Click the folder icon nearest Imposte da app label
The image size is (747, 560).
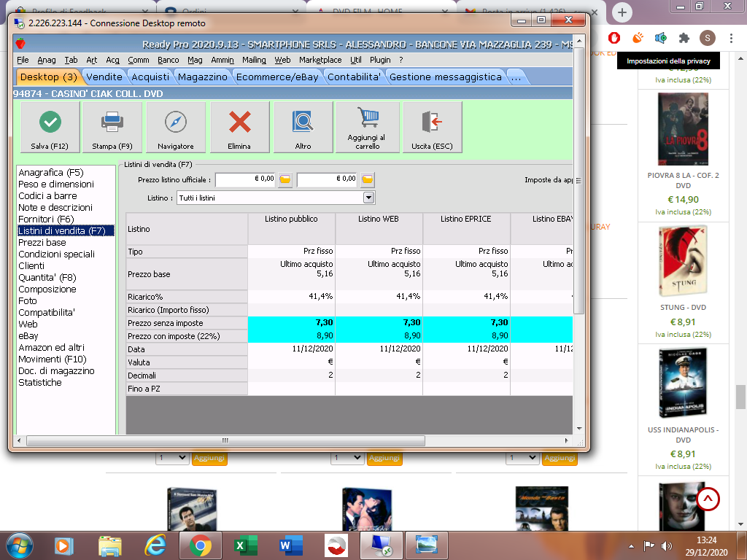coord(368,179)
